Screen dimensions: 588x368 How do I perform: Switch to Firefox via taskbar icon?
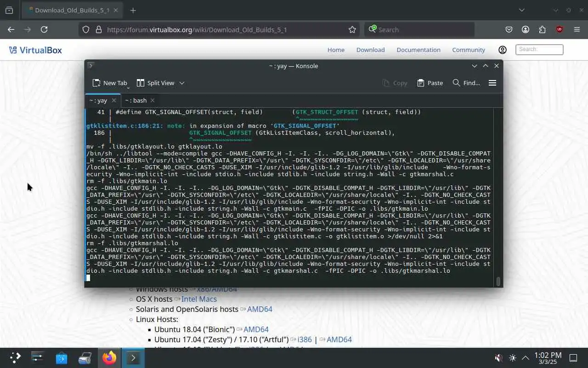(109, 357)
